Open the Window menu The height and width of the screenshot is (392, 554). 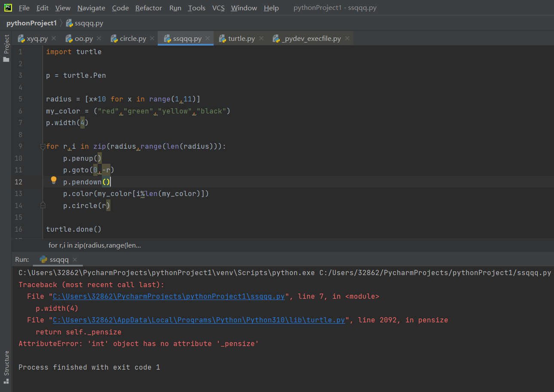click(x=244, y=8)
